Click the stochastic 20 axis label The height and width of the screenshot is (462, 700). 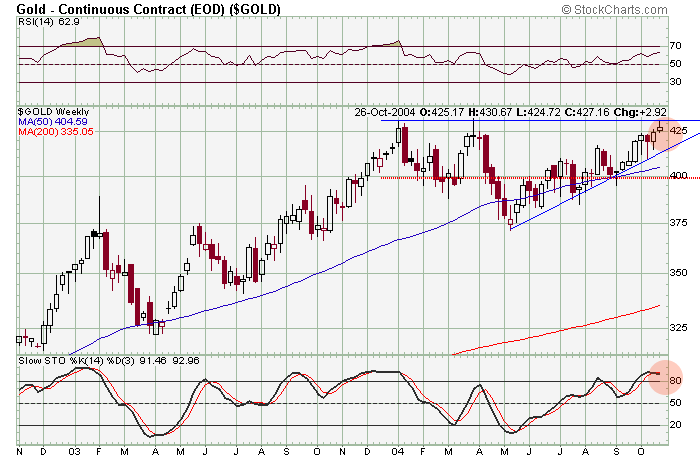675,425
